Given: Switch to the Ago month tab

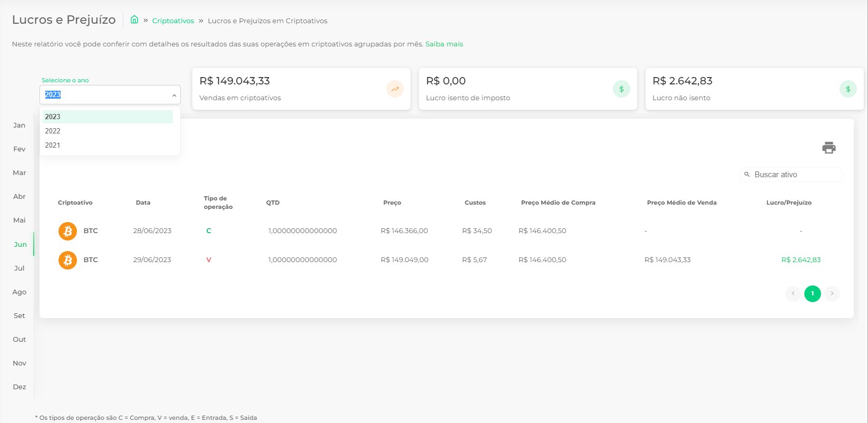Looking at the screenshot, I should coord(19,292).
